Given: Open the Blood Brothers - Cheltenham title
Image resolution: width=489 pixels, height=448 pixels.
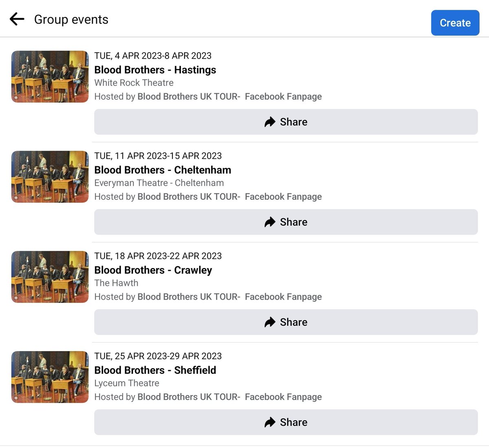Looking at the screenshot, I should click(x=163, y=170).
